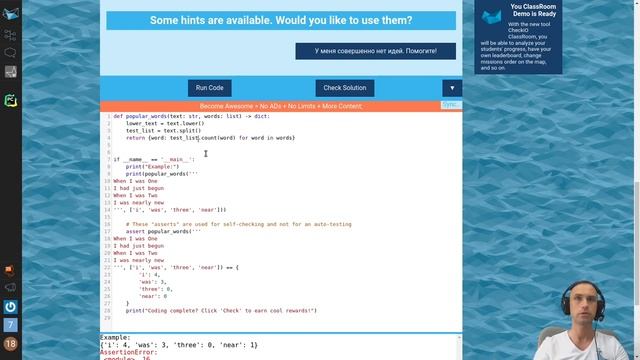Click the 'Coding complete?' print line
Image resolution: width=640 pixels, height=360 pixels.
pos(221,311)
